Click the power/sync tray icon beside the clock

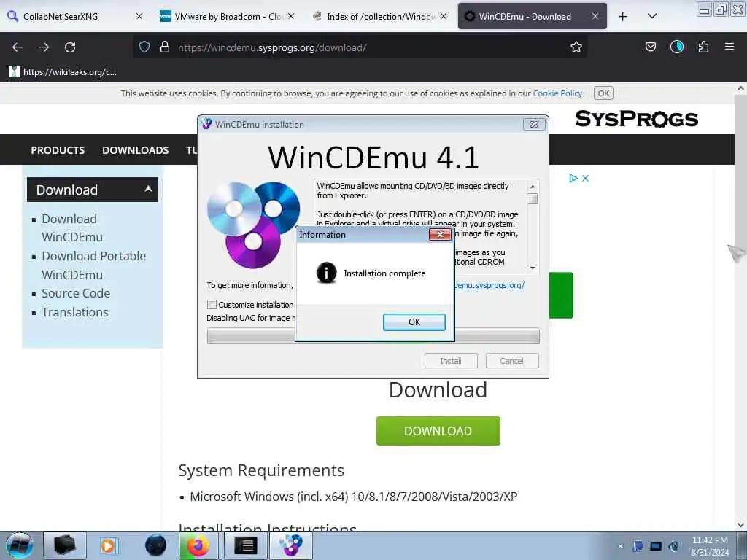coord(673,546)
